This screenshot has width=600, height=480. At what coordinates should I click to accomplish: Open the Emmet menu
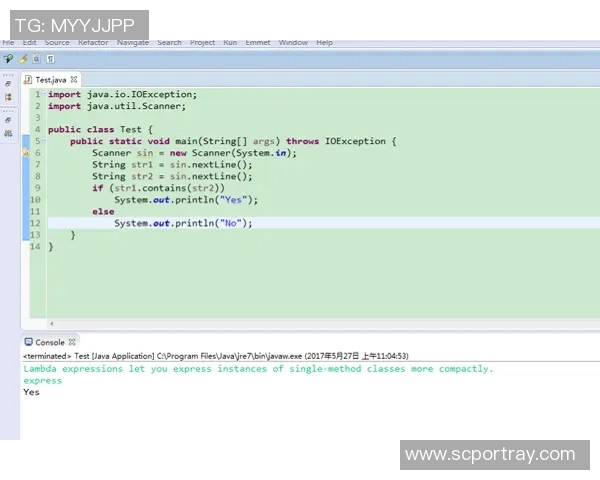(257, 43)
